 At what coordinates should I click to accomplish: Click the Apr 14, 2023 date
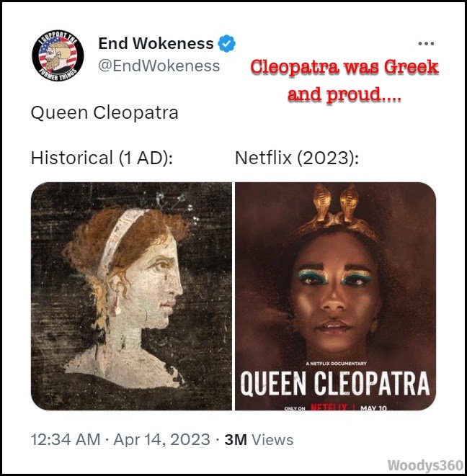pos(161,440)
